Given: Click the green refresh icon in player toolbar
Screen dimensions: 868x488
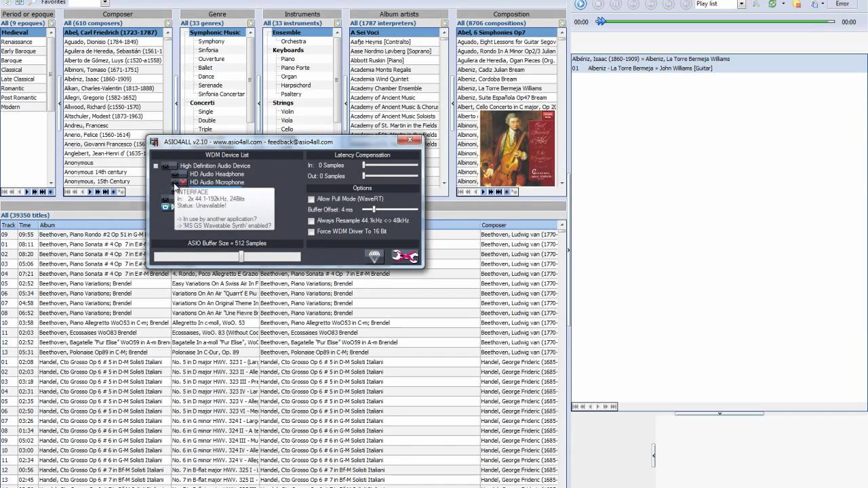Looking at the screenshot, I should 772,4.
